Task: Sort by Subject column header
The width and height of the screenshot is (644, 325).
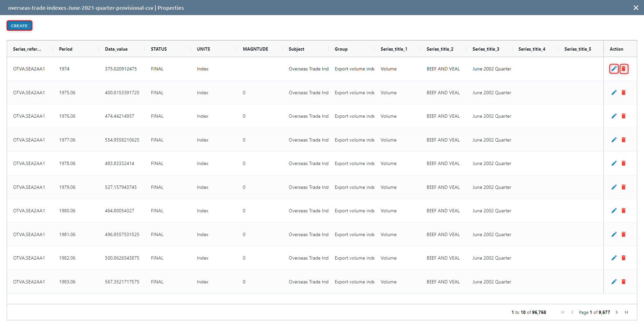Action: 297,49
